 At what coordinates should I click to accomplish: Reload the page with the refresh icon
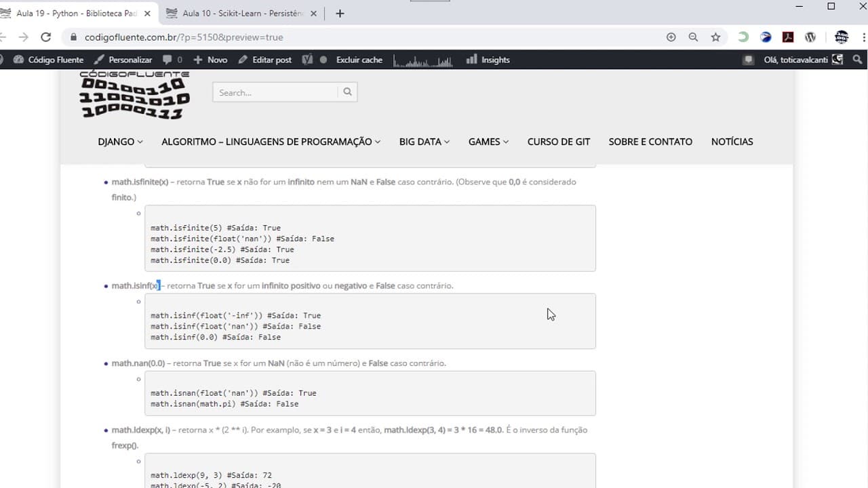coord(46,37)
